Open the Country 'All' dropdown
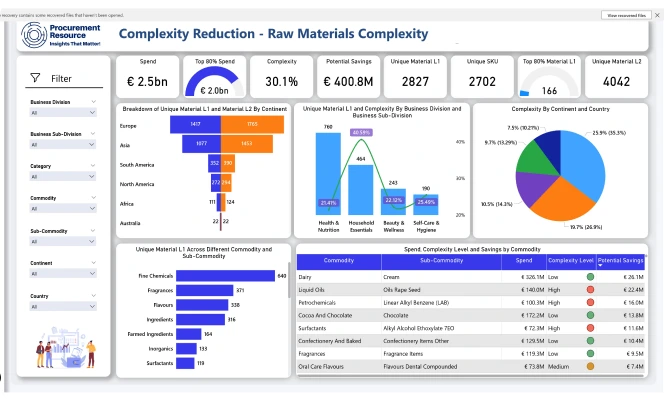Image resolution: width=669 pixels, height=401 pixels. pos(63,307)
